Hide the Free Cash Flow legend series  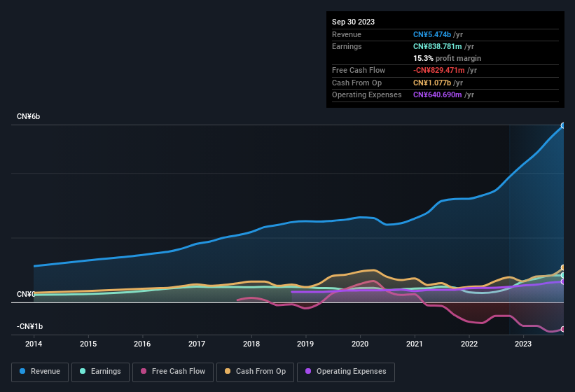[x=173, y=372]
